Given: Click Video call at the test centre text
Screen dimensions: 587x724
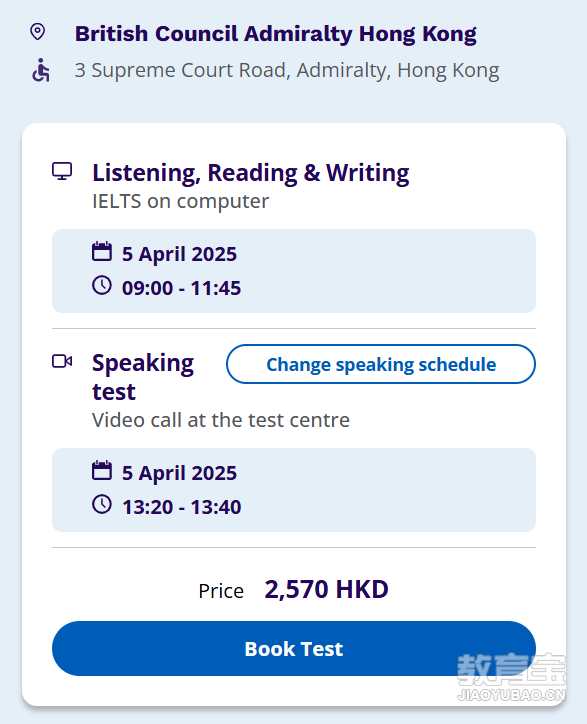Looking at the screenshot, I should coord(221,420).
